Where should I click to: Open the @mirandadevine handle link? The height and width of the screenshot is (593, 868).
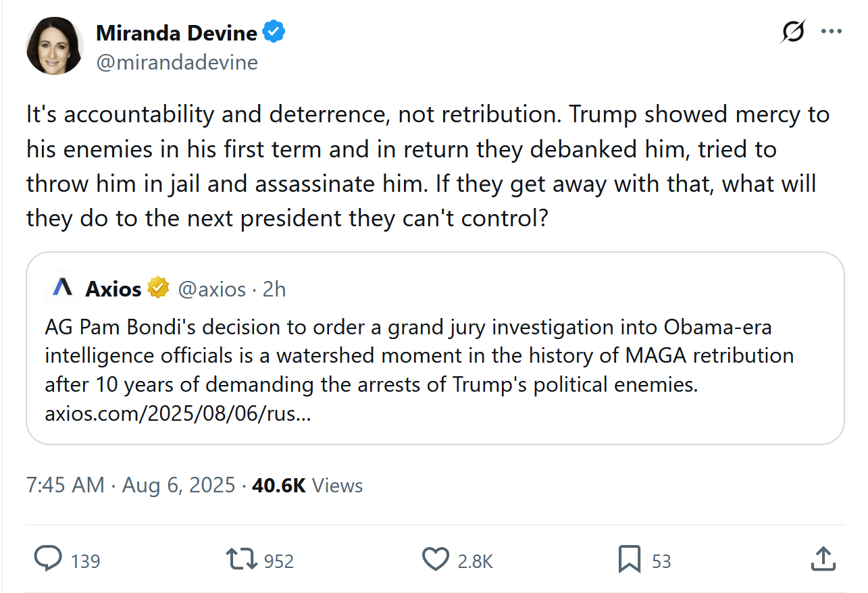tap(177, 63)
